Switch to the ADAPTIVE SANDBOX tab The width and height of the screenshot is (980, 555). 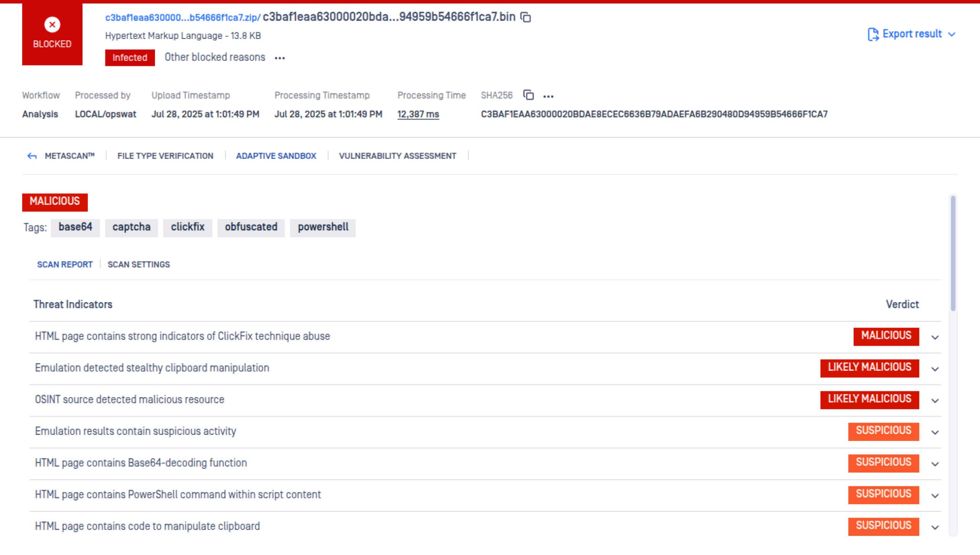coord(276,156)
